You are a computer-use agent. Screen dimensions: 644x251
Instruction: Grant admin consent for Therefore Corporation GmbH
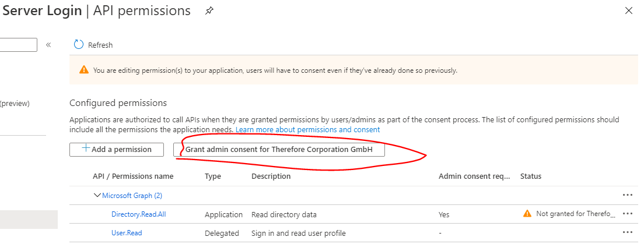(x=279, y=149)
